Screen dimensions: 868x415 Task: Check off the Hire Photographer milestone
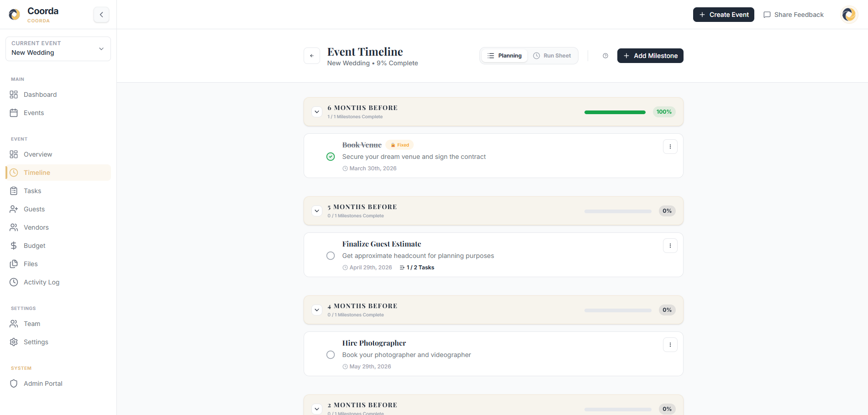tap(330, 355)
